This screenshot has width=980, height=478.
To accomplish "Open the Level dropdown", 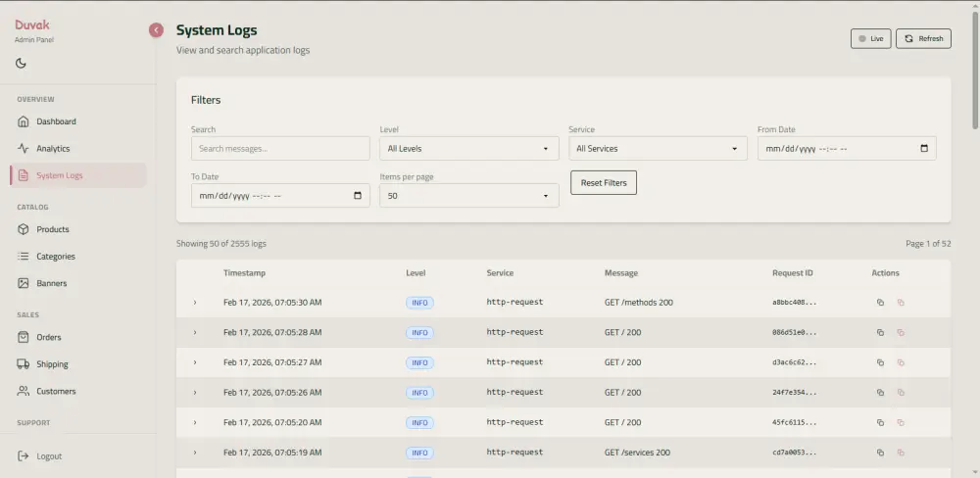I will pyautogui.click(x=469, y=149).
